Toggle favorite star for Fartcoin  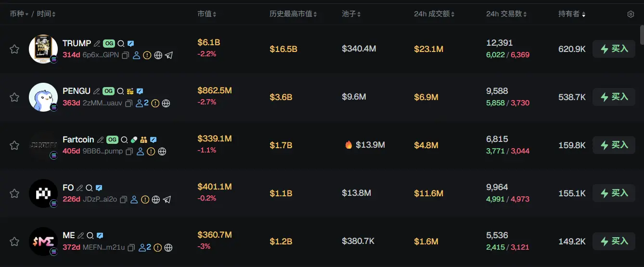[x=14, y=145]
